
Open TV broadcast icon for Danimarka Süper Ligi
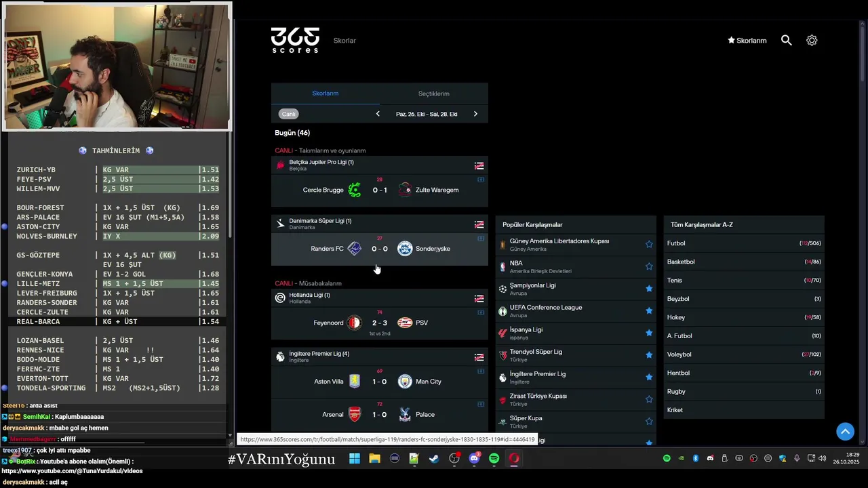click(x=479, y=224)
